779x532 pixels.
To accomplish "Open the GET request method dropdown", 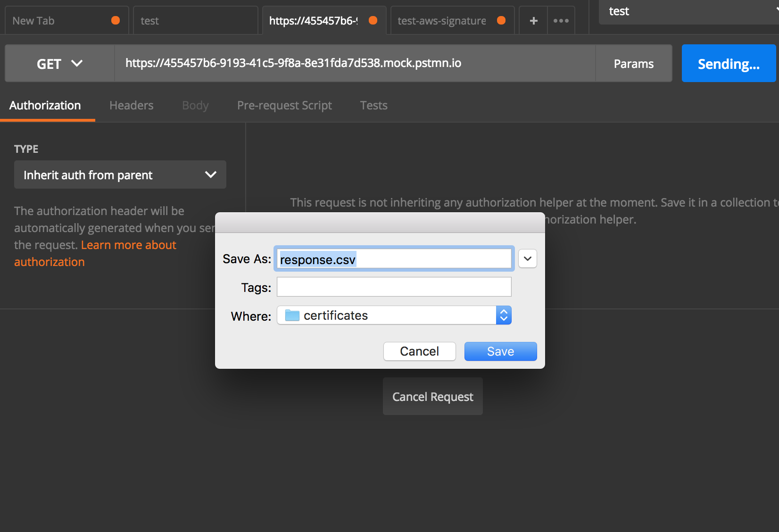I will point(59,63).
